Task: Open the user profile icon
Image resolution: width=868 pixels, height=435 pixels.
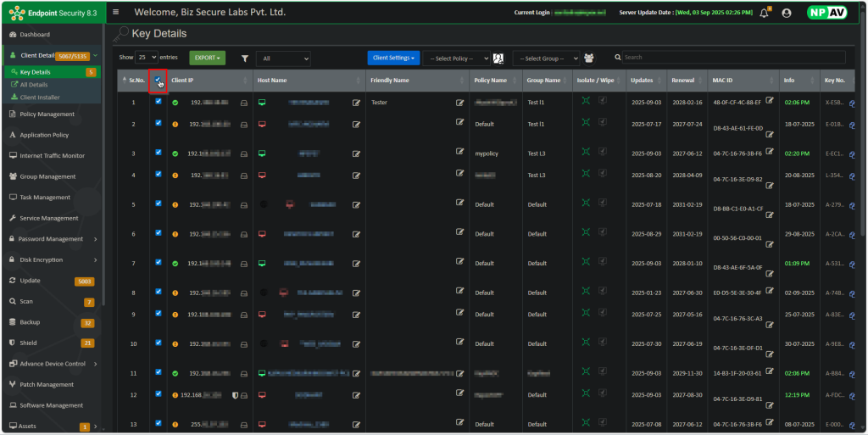Action: [x=786, y=13]
